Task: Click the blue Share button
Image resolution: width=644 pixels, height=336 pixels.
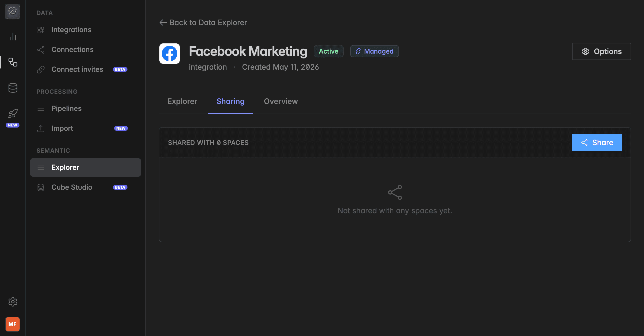Action: (597, 143)
